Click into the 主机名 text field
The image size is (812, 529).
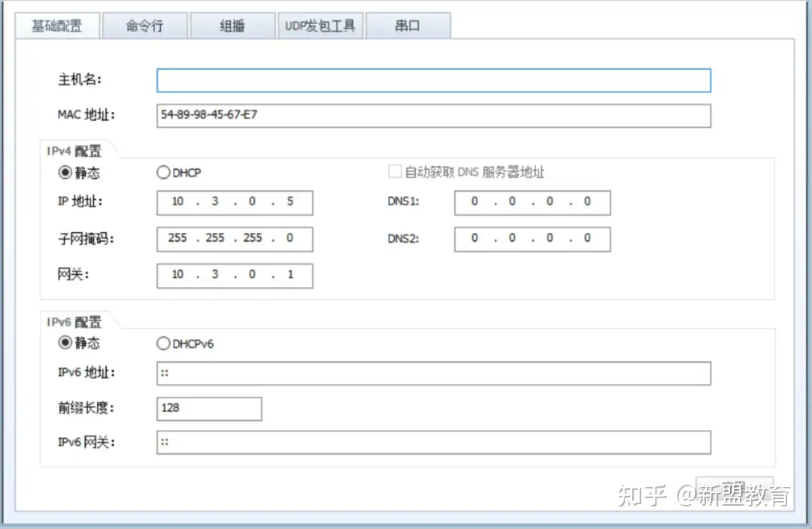pos(433,80)
